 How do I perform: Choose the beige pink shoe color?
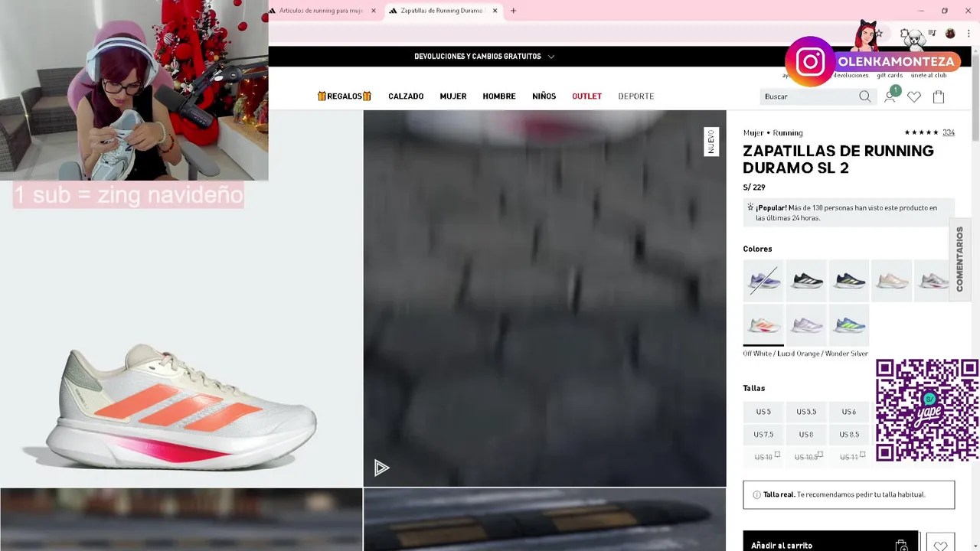pos(892,280)
